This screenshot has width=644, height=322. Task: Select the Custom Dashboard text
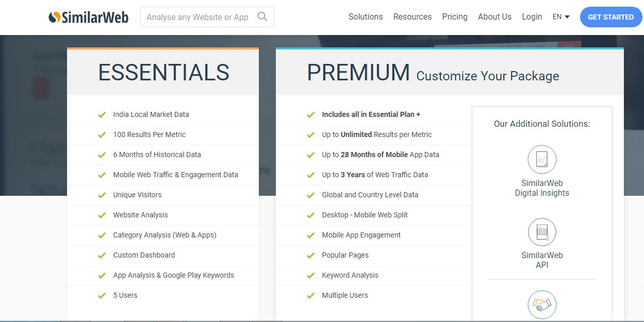(144, 255)
